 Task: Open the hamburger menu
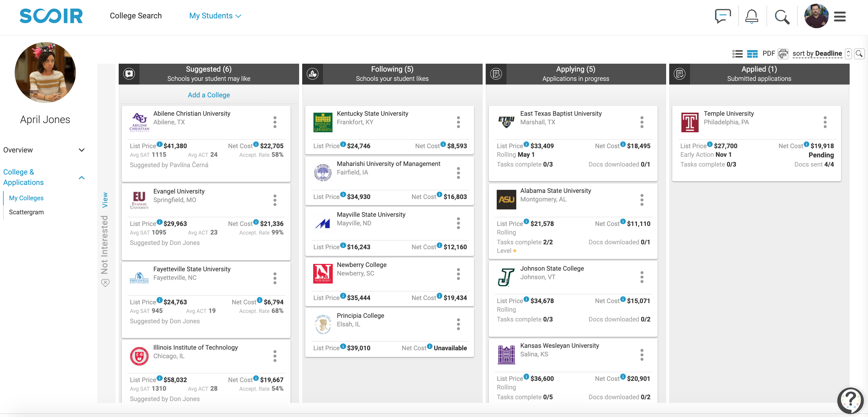[x=840, y=17]
